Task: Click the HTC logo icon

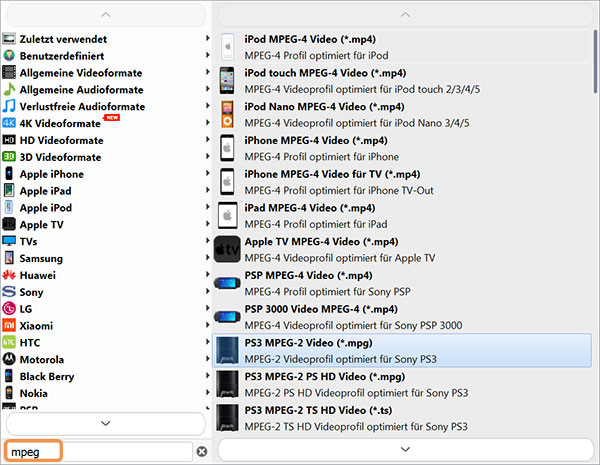Action: [9, 342]
